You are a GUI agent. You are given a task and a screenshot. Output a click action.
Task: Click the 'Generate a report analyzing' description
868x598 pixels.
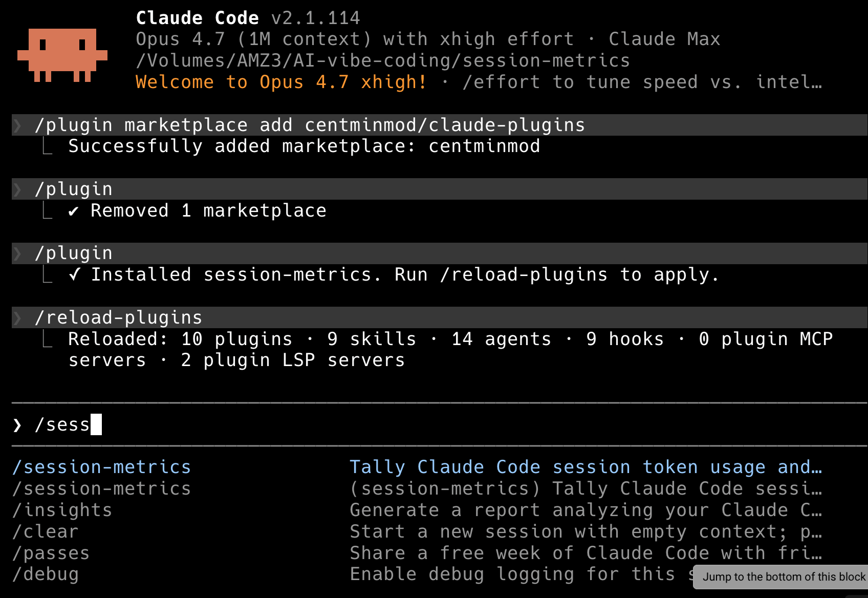pos(586,510)
